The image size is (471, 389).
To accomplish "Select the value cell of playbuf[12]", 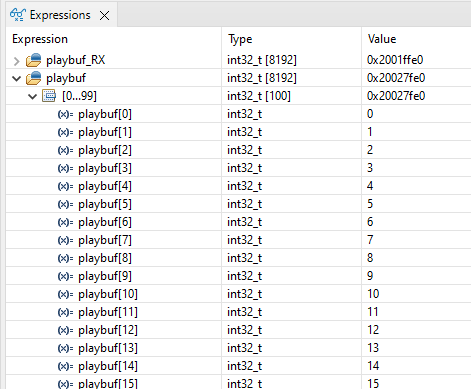I will [416, 330].
